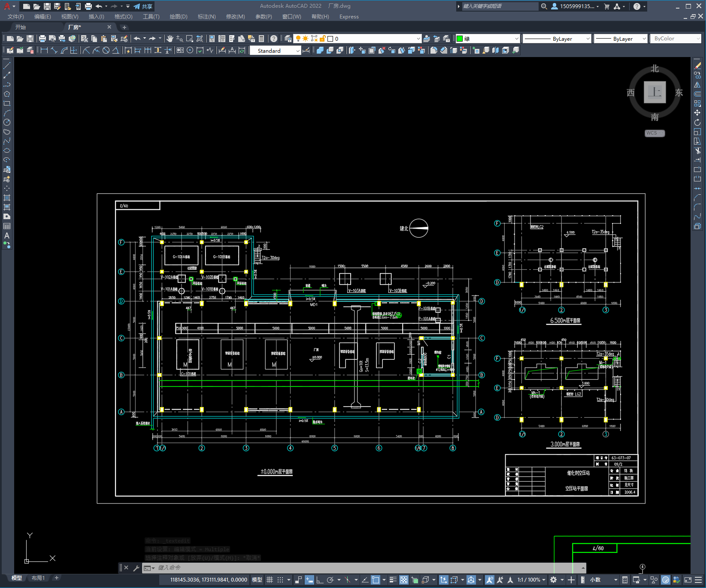Open the 视图(V) menu
Image resolution: width=706 pixels, height=588 pixels.
70,17
